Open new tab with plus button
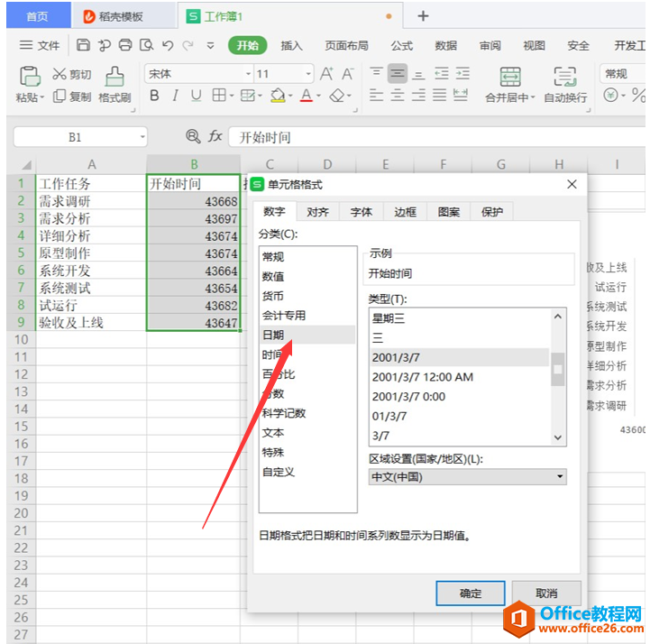 coord(423,16)
